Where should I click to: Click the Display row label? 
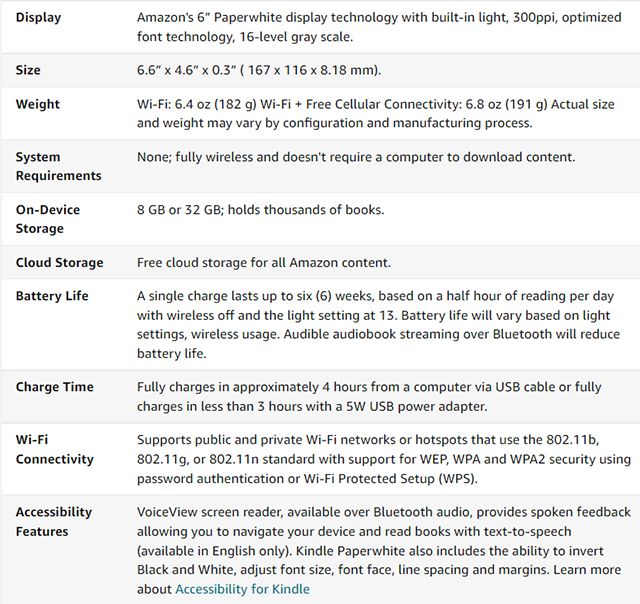click(38, 18)
